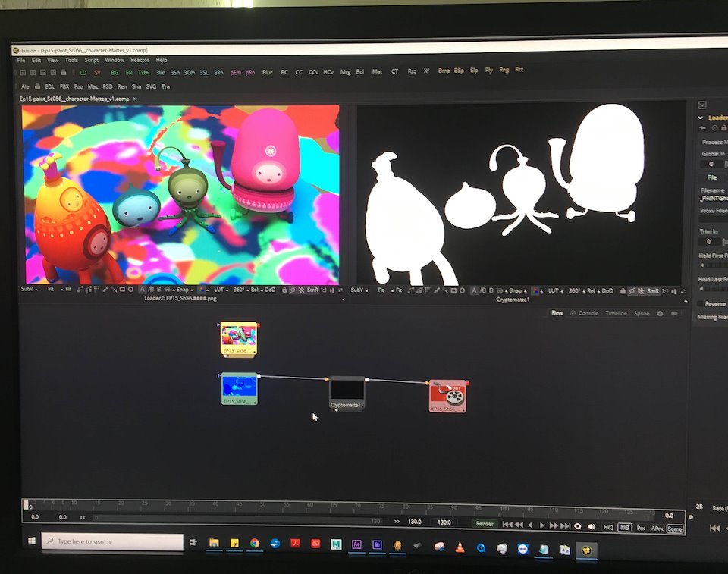Switch to the Spline tab

(642, 313)
